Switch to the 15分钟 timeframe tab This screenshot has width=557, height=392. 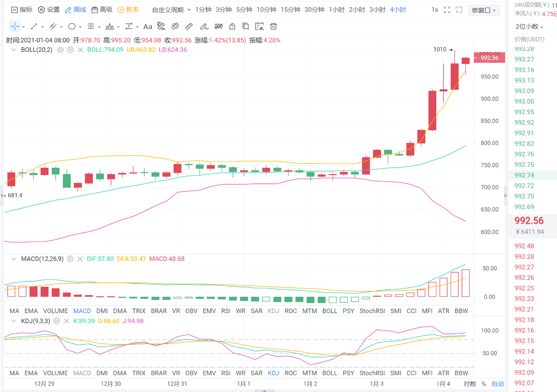[289, 9]
